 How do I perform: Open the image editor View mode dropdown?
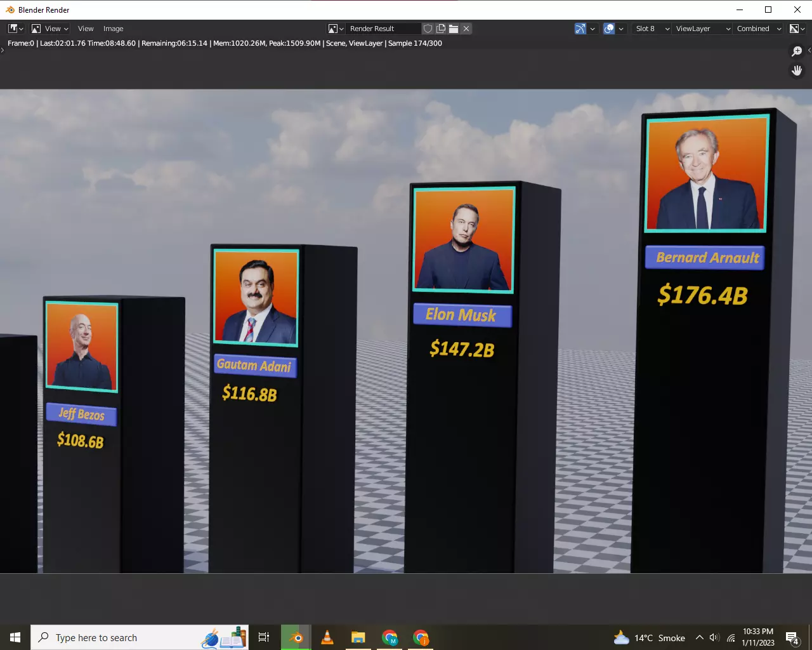click(x=49, y=29)
